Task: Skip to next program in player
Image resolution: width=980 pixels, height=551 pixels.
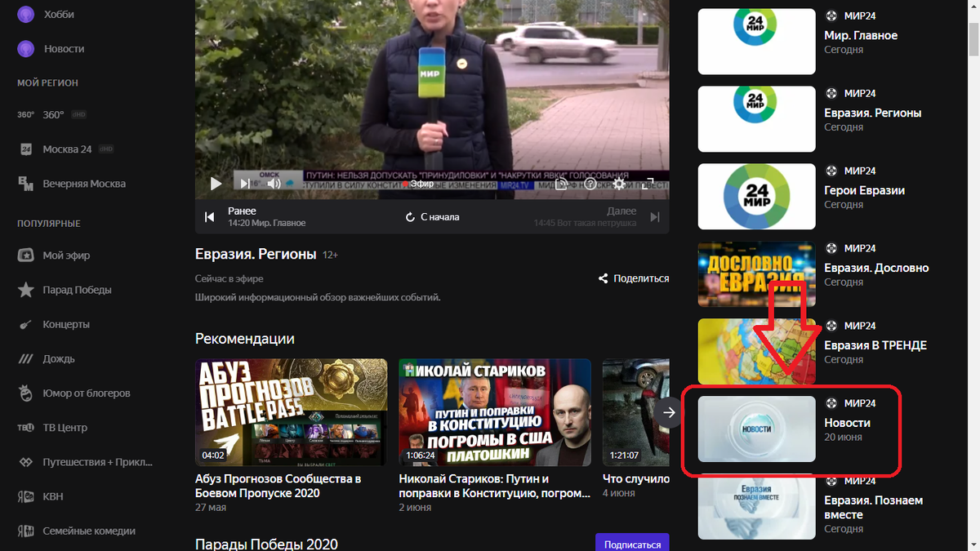Action: pyautogui.click(x=244, y=184)
